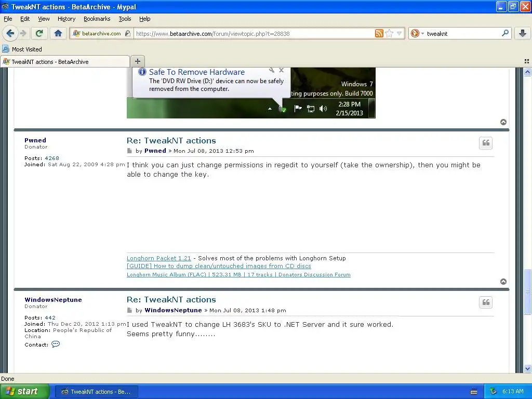Screen dimensions: 532x399
Task: Open the File menu
Action: point(8,19)
